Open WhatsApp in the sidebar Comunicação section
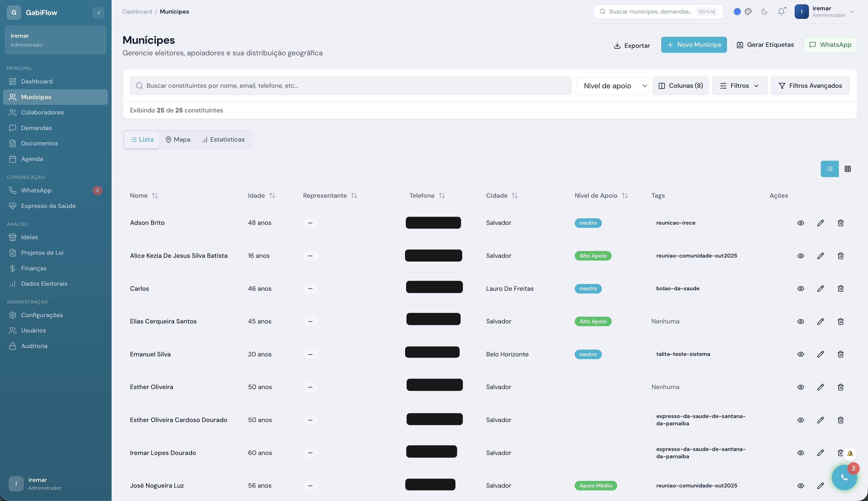The image size is (868, 501). pos(55,190)
